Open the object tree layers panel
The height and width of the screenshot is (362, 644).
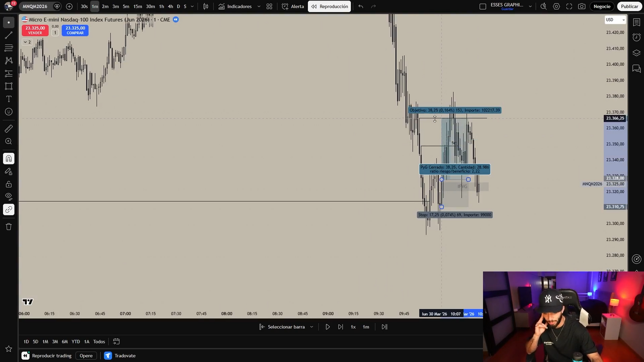tap(636, 53)
